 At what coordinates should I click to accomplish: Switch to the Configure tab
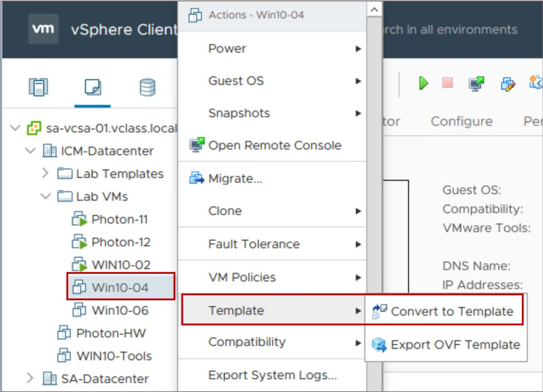[x=461, y=121]
